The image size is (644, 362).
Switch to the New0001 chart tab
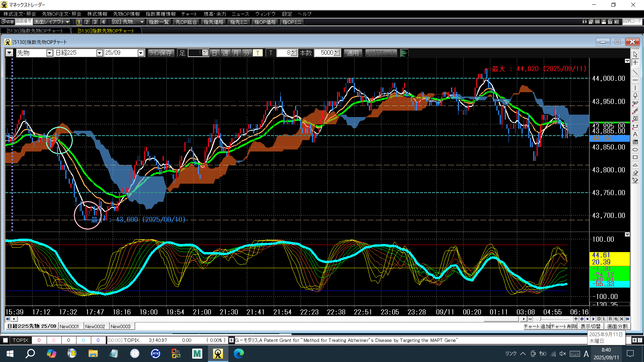click(69, 326)
